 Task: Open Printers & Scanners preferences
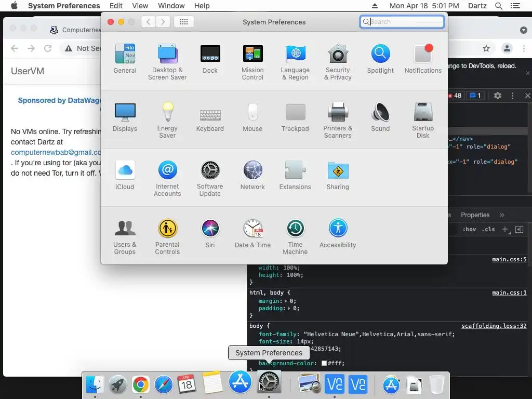pyautogui.click(x=338, y=121)
